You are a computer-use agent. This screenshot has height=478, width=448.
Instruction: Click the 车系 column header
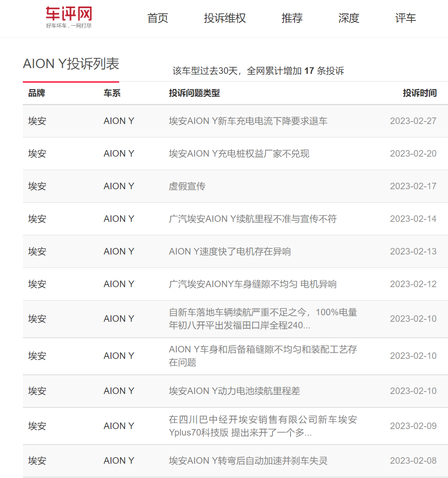tap(112, 93)
